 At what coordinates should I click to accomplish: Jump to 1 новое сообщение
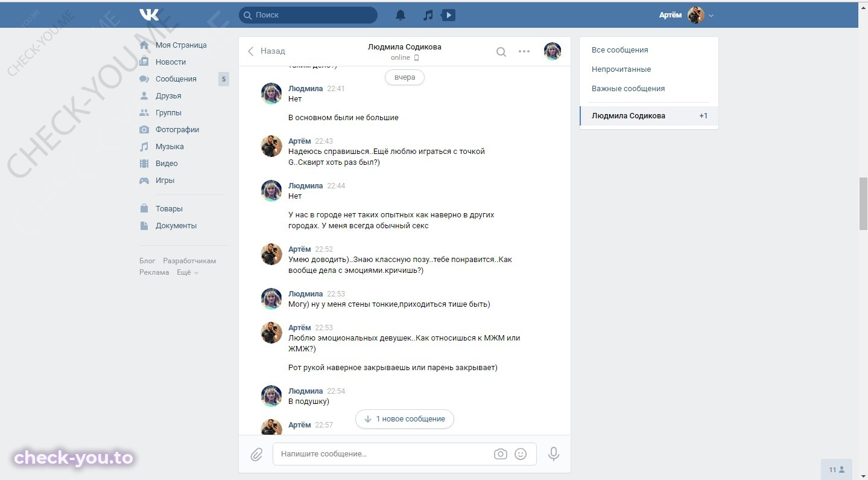tap(404, 419)
